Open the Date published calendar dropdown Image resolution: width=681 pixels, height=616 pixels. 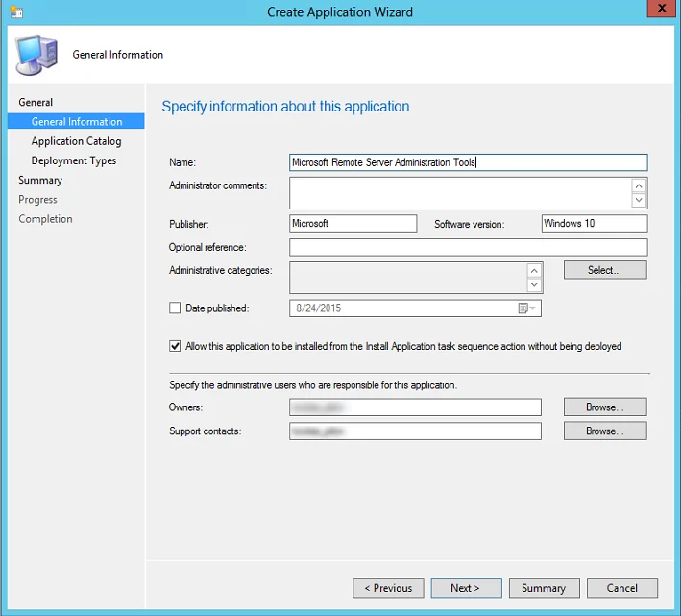pyautogui.click(x=527, y=308)
